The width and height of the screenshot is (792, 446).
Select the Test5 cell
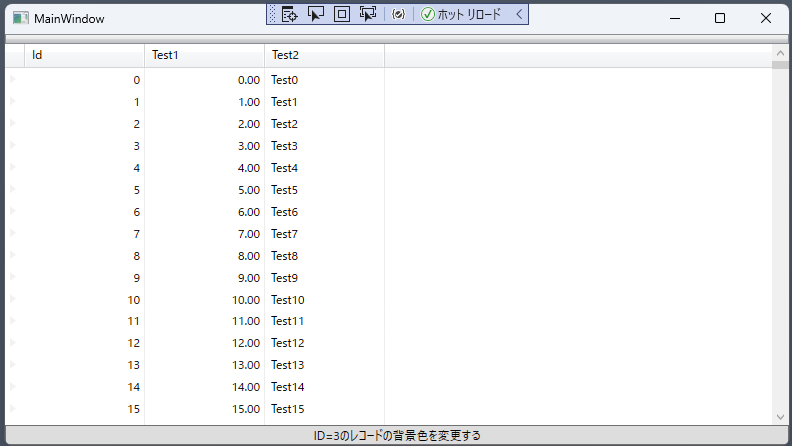coord(324,190)
